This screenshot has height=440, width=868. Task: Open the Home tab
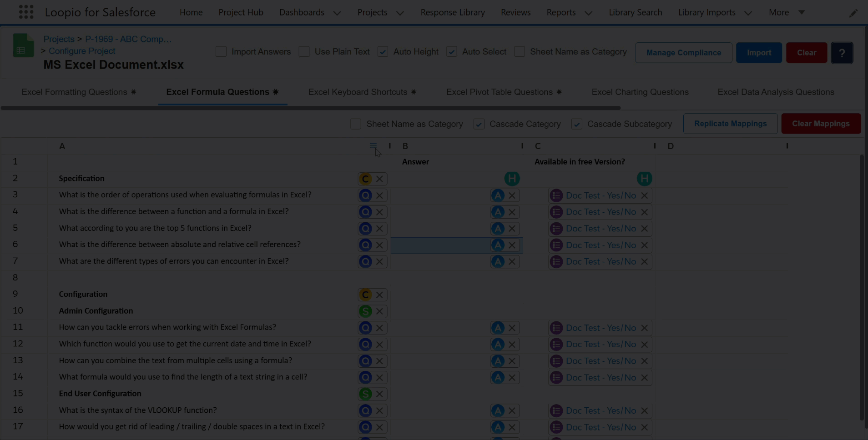pyautogui.click(x=191, y=13)
